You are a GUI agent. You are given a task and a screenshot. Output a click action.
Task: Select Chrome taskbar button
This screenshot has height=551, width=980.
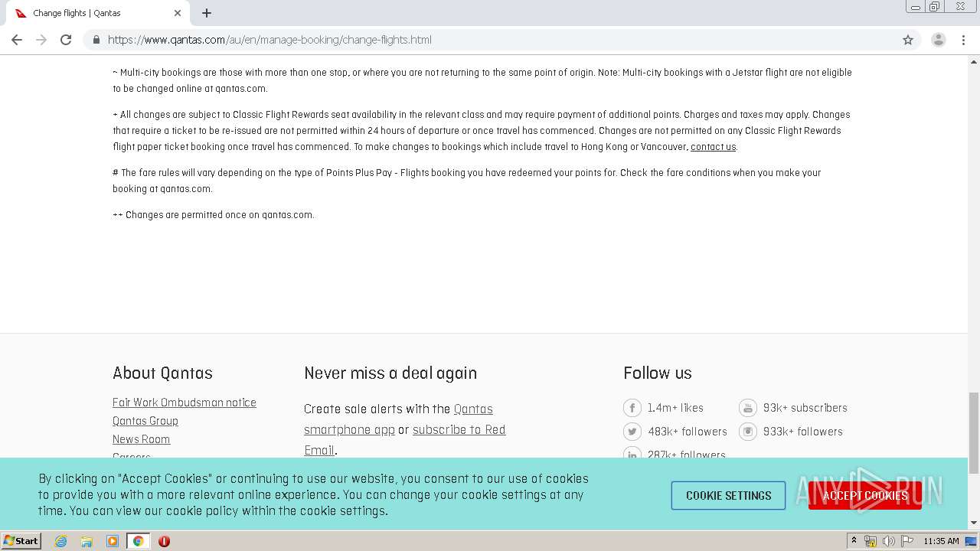point(138,541)
